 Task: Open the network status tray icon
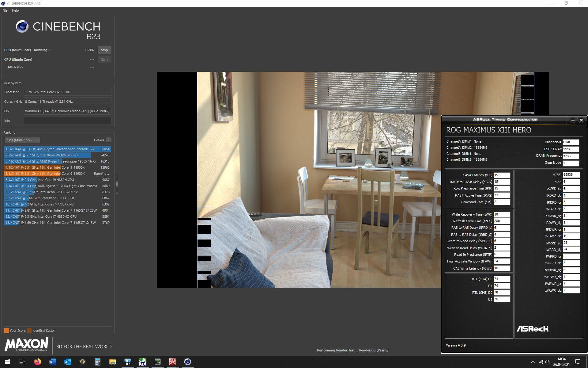coord(541,362)
